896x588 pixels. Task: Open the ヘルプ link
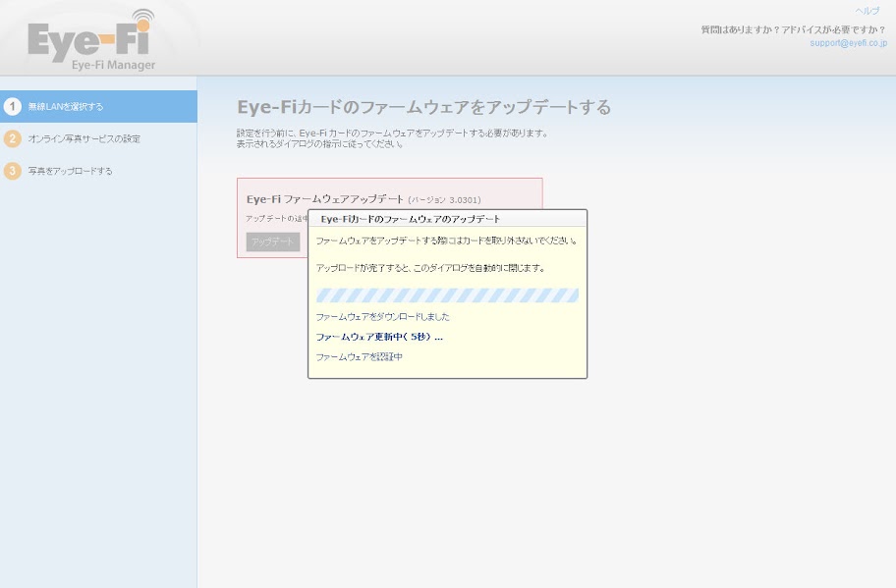(868, 11)
